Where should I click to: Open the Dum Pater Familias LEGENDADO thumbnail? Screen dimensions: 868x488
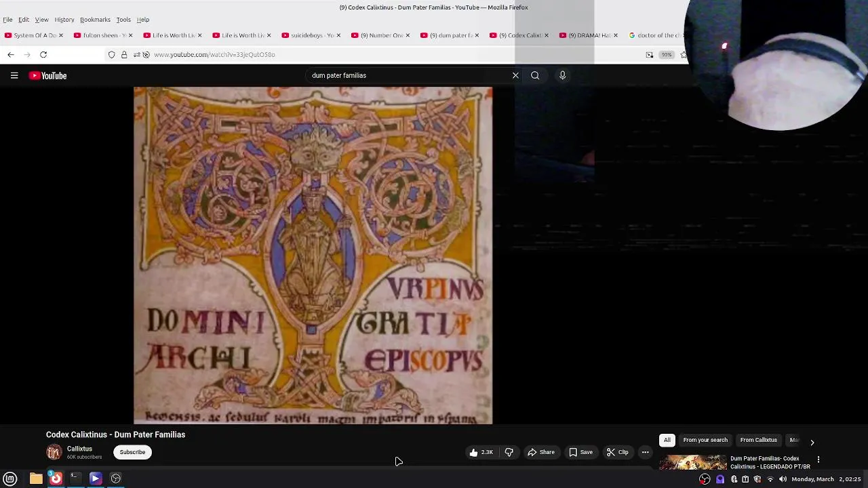coord(693,462)
